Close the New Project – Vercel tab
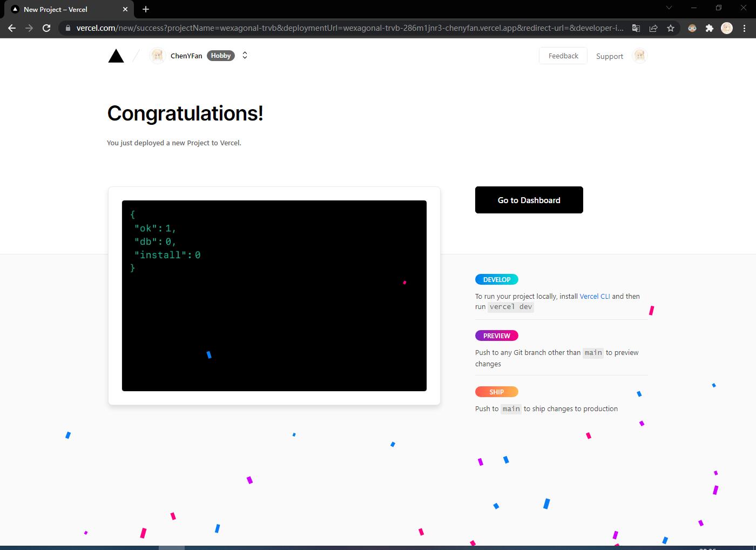 tap(125, 9)
